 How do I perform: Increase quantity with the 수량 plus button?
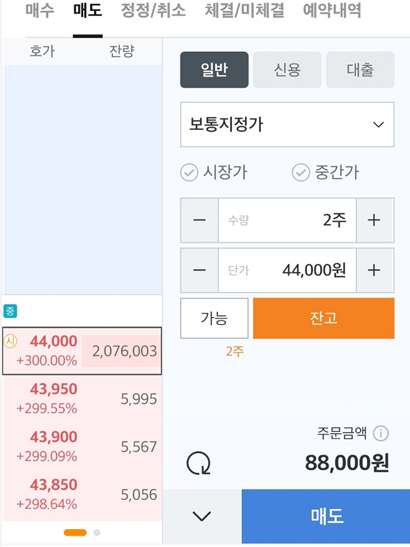(375, 220)
